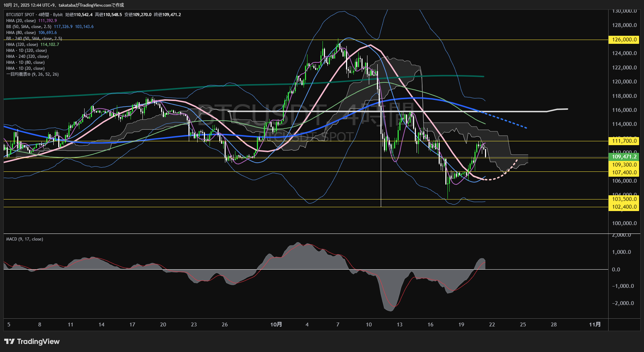Viewport: 644px width, 352px height.
Task: Click the 103,500.0 support price label
Action: click(624, 199)
